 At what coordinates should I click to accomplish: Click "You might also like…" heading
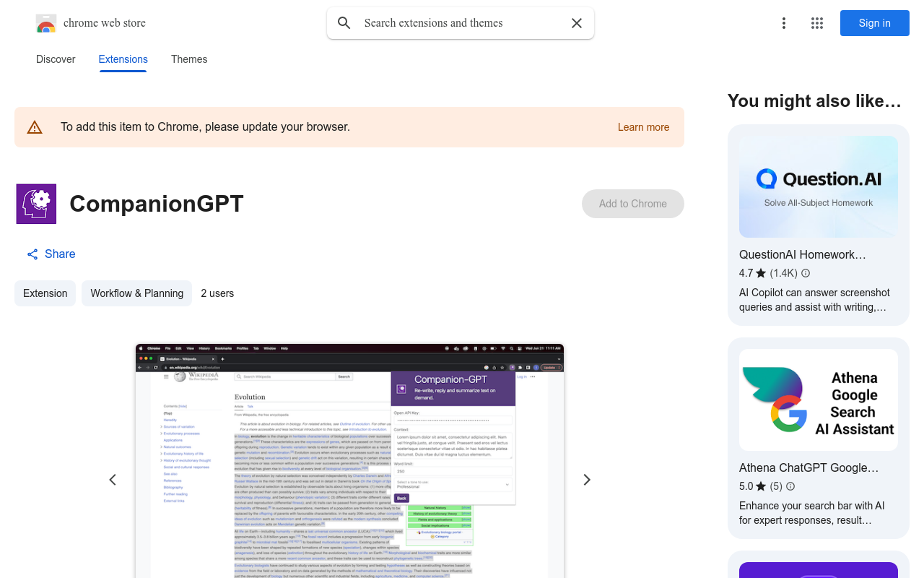pyautogui.click(x=814, y=101)
